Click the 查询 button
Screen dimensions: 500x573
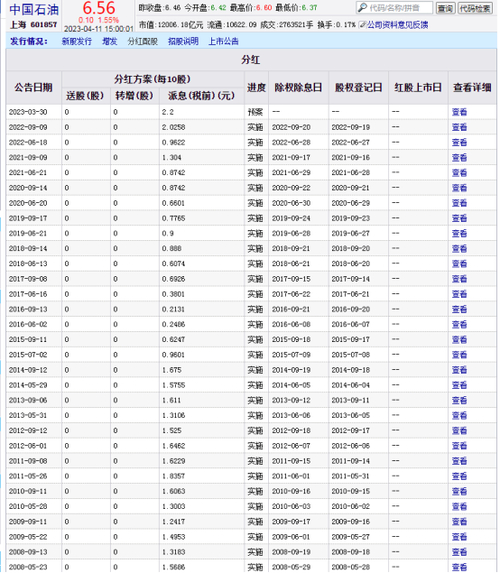pyautogui.click(x=445, y=8)
